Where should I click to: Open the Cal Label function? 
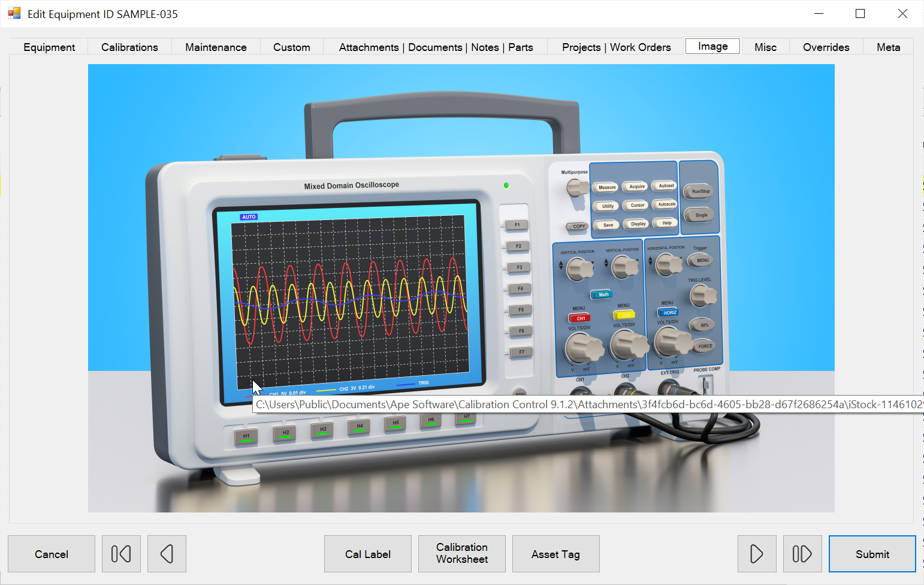[367, 553]
